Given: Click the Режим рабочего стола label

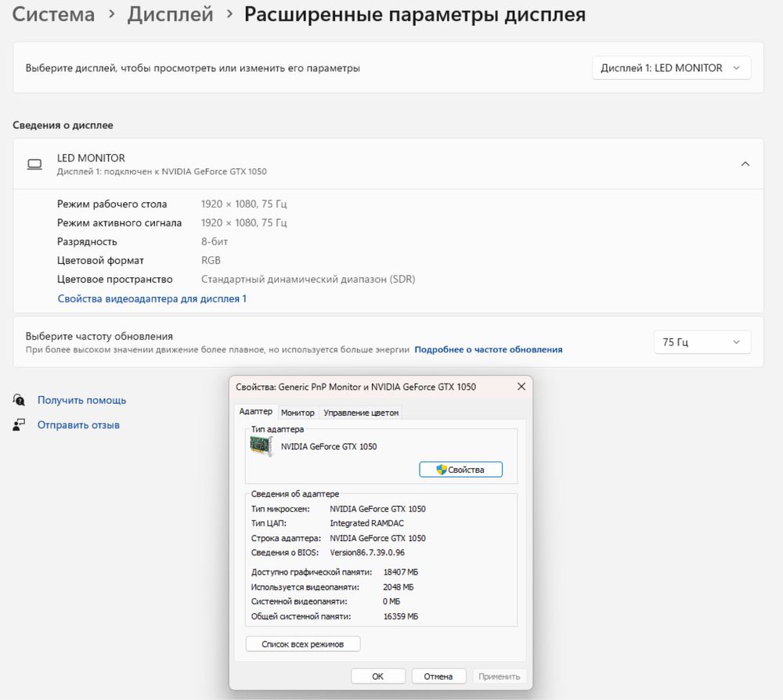Looking at the screenshot, I should point(112,204).
